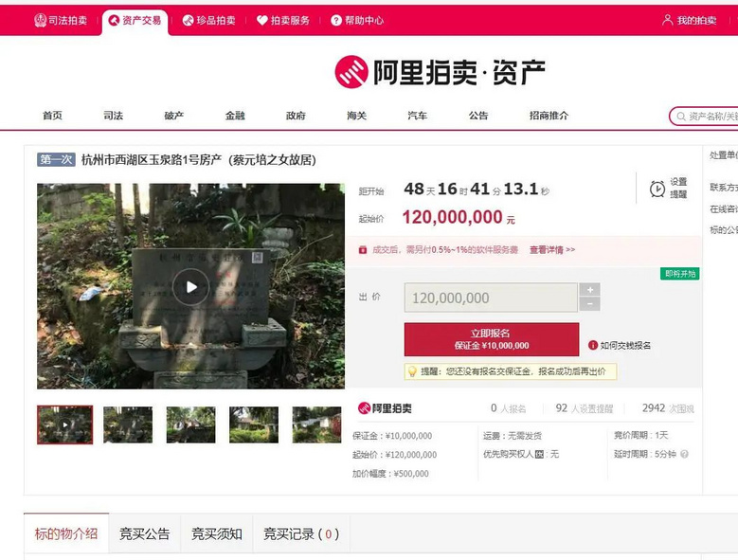This screenshot has width=738, height=560.
Task: Open the 竞买记录 tab
Action: 300,534
